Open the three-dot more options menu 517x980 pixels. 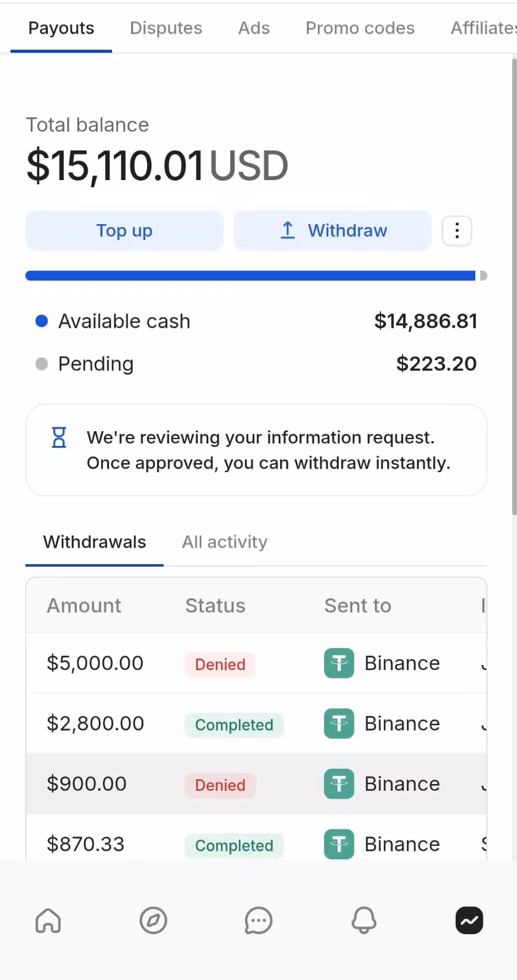457,231
